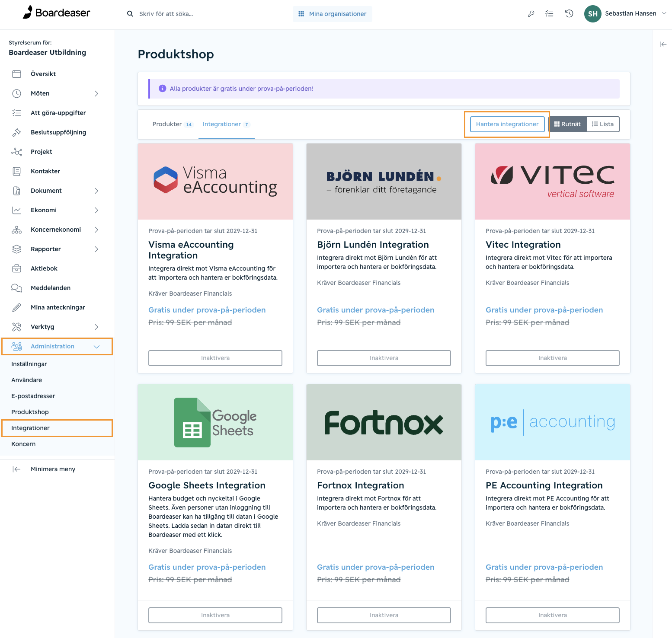Click the Projekt nodes icon
The width and height of the screenshot is (672, 638).
click(16, 152)
